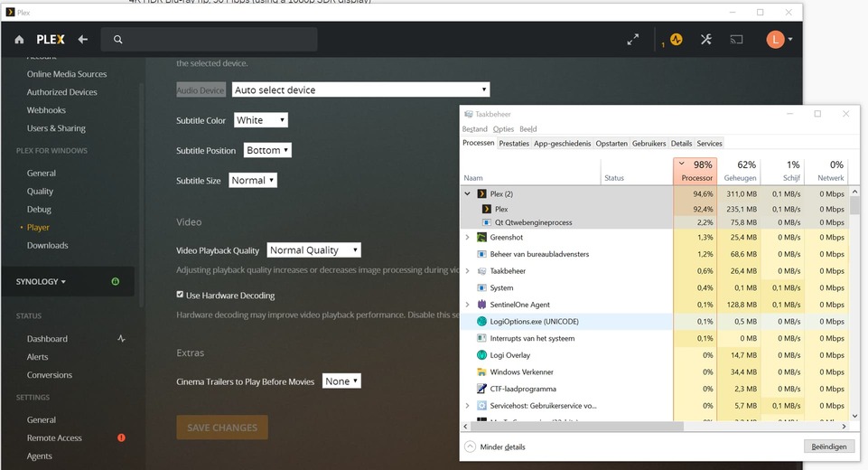Click the Logi Overlay process icon

coord(481,354)
